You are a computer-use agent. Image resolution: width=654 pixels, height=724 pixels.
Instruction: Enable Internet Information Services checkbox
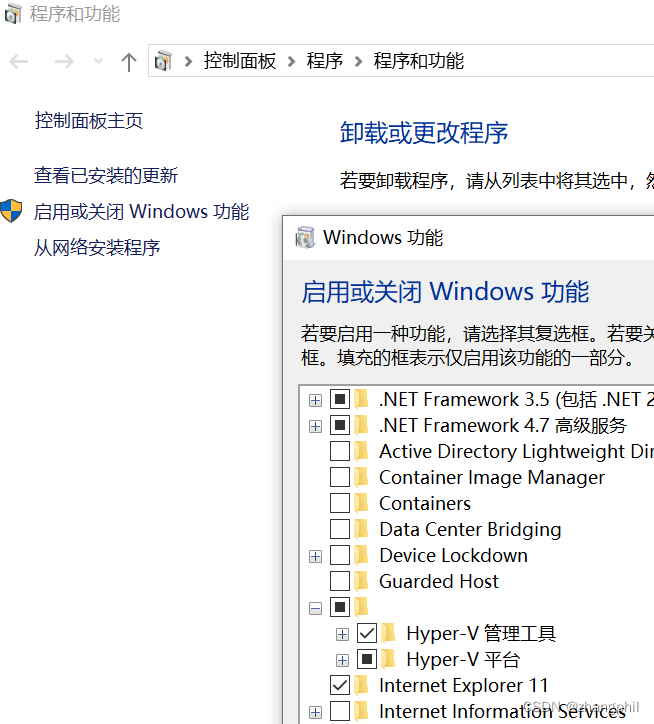340,711
